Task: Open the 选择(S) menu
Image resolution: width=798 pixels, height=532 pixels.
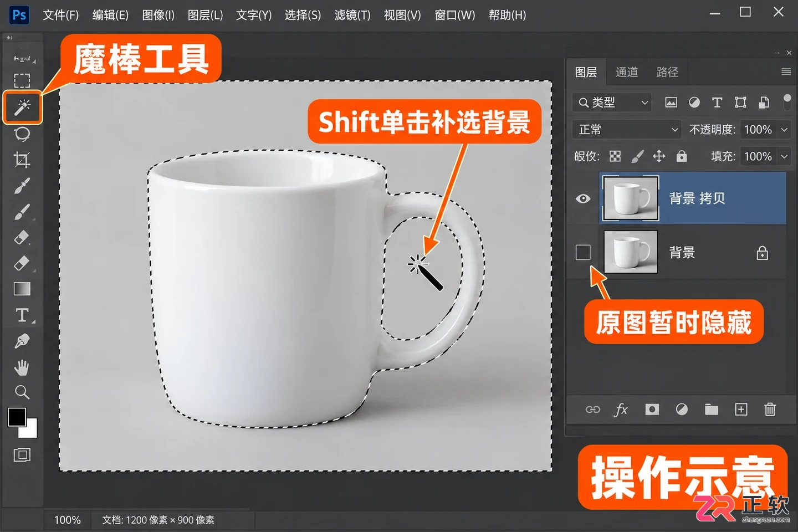Action: (303, 15)
